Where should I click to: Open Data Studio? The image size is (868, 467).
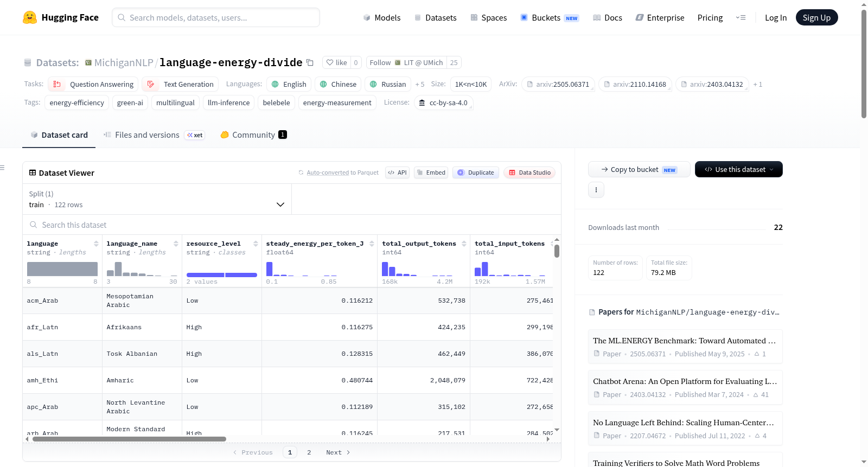tap(529, 172)
